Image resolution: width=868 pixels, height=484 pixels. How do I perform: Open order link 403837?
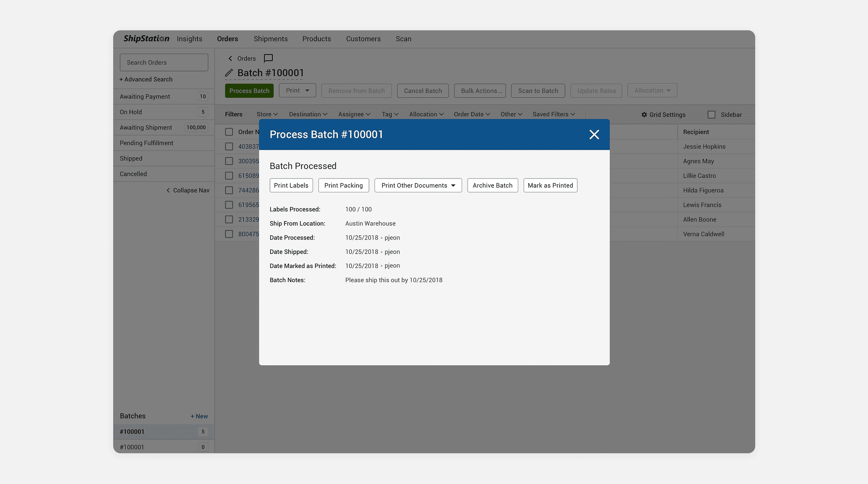click(248, 146)
